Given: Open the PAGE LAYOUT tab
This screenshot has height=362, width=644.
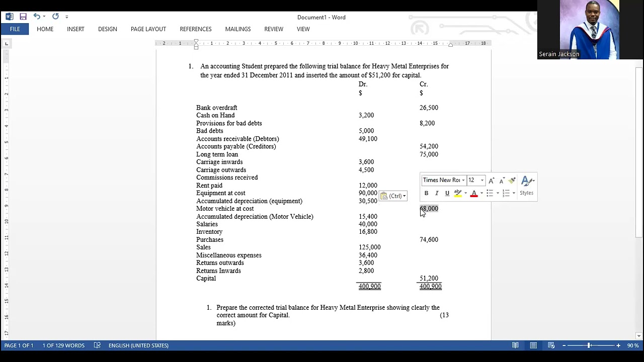Looking at the screenshot, I should (x=148, y=29).
